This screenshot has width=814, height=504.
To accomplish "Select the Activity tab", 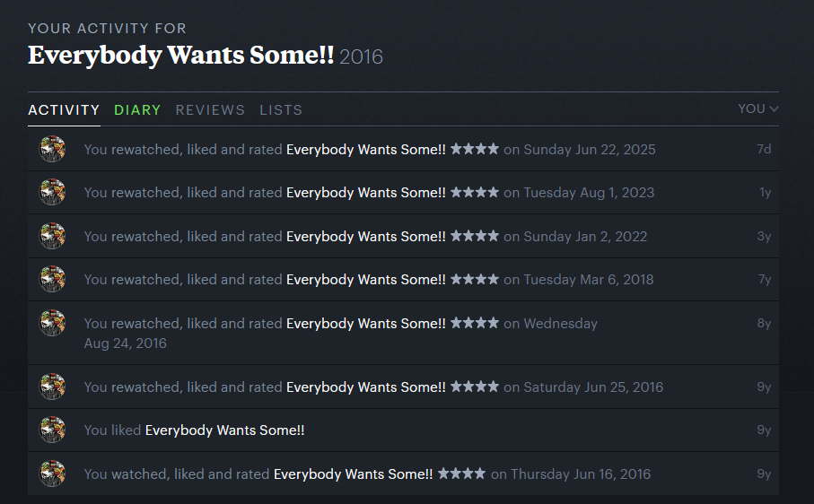I will (64, 109).
